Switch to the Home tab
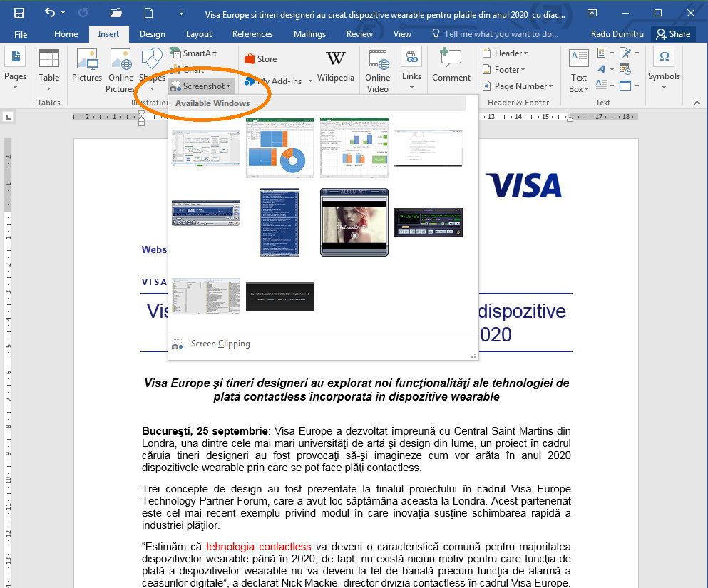 click(x=66, y=33)
